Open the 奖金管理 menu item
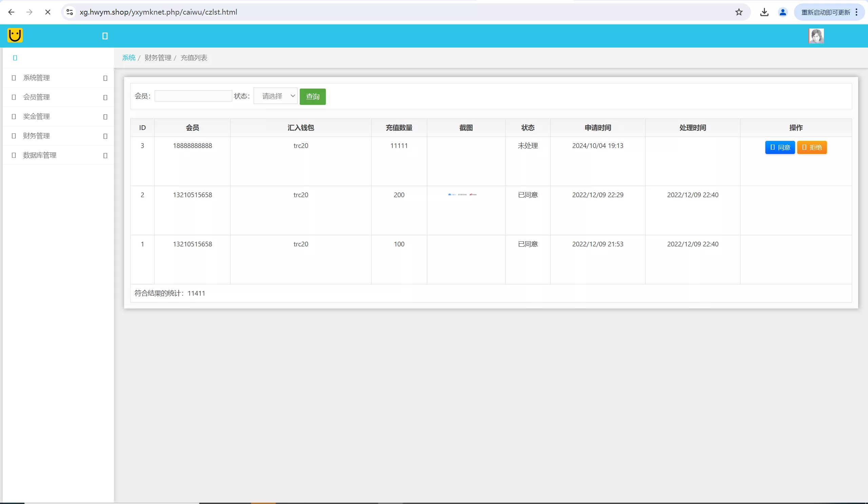 [x=36, y=116]
